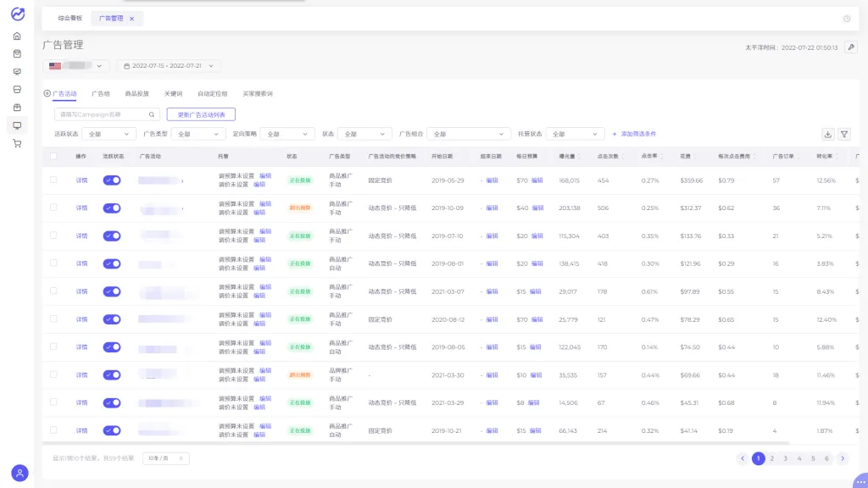This screenshot has height=488, width=868.
Task: Go to page 3
Action: coord(785,458)
